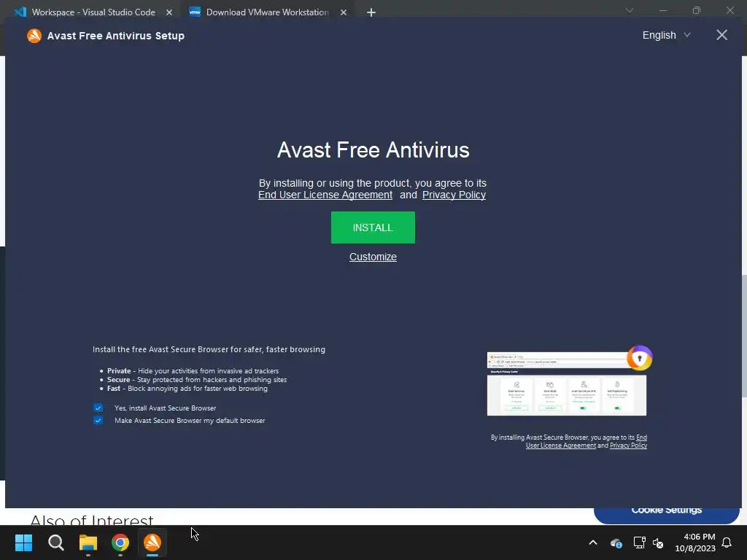Expand the English language dropdown
Screen dimensions: 747x560
(666, 35)
